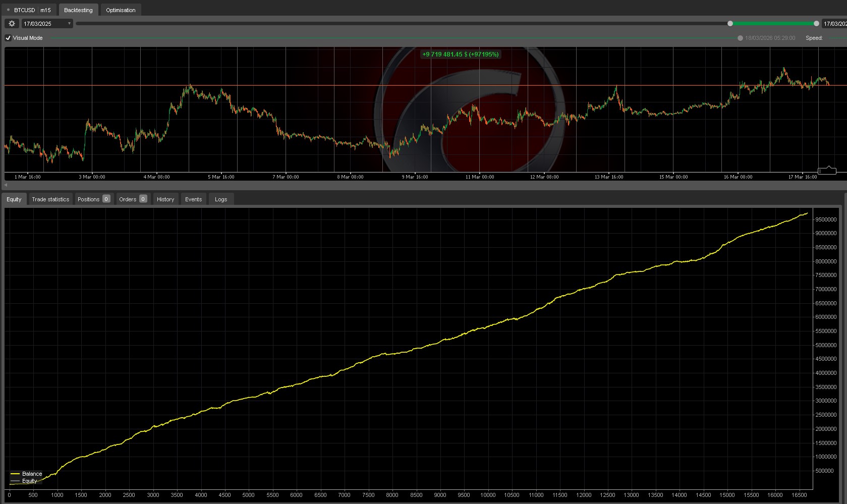Open the History tab

coord(165,199)
